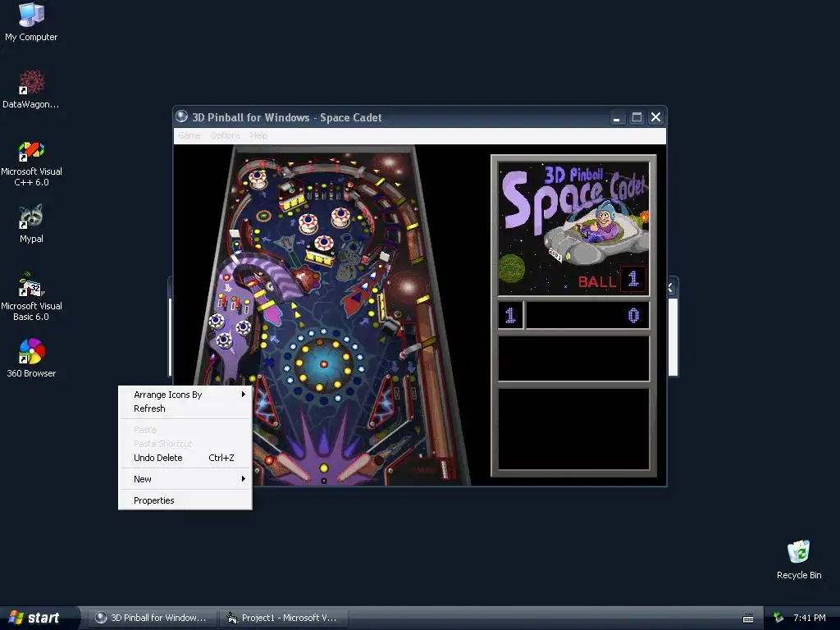Select Microsoft Visual C++ 6.0 shortcut

(x=31, y=163)
